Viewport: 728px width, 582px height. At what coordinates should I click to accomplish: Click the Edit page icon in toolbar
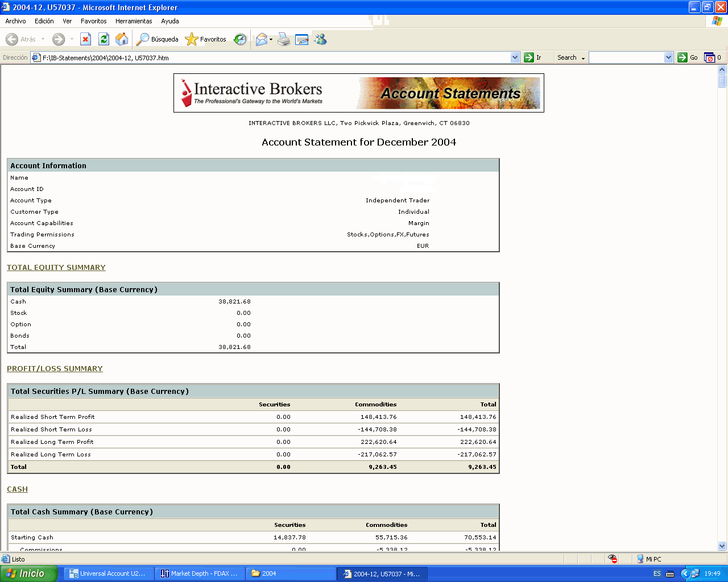pyautogui.click(x=302, y=39)
